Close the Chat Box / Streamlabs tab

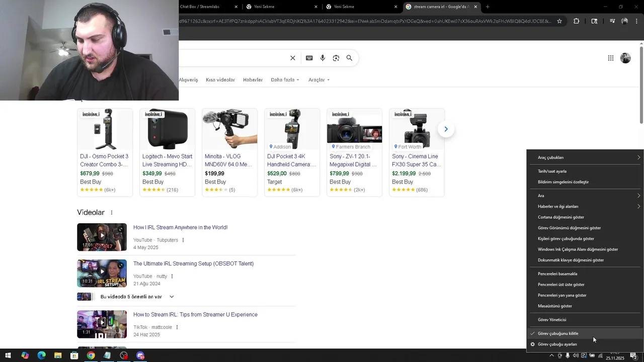[236, 7]
